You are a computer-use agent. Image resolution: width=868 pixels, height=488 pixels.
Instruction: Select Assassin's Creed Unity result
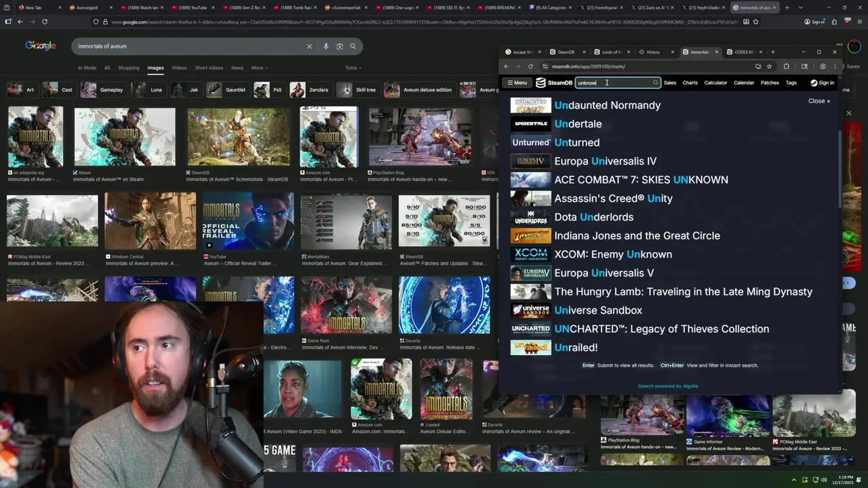[x=670, y=199]
